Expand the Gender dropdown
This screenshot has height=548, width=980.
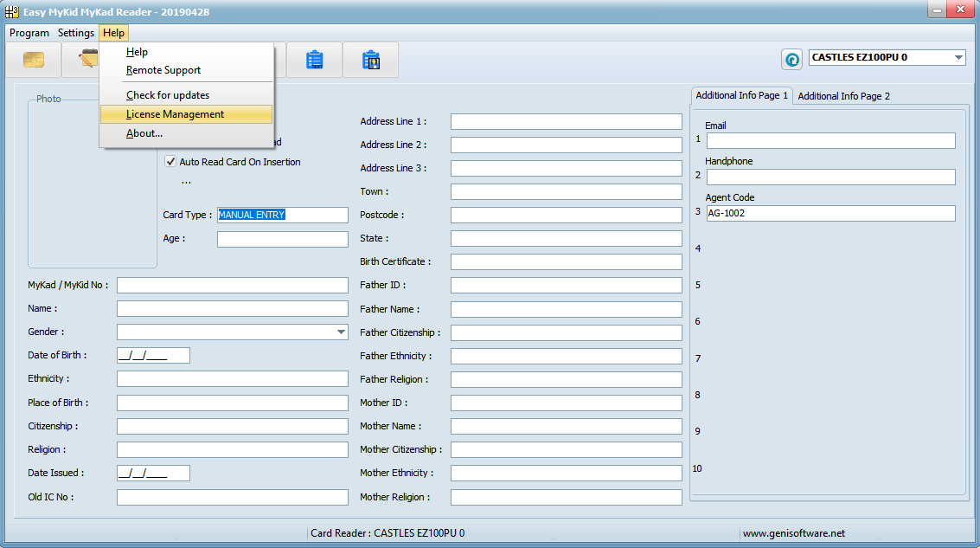(340, 332)
